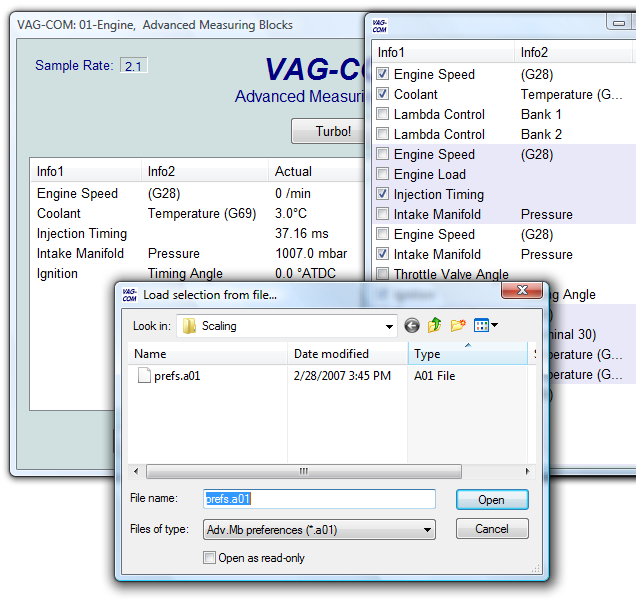Uncheck the checked Intake Manifold Pressure checkbox
Image resolution: width=636 pixels, height=600 pixels.
click(x=382, y=254)
